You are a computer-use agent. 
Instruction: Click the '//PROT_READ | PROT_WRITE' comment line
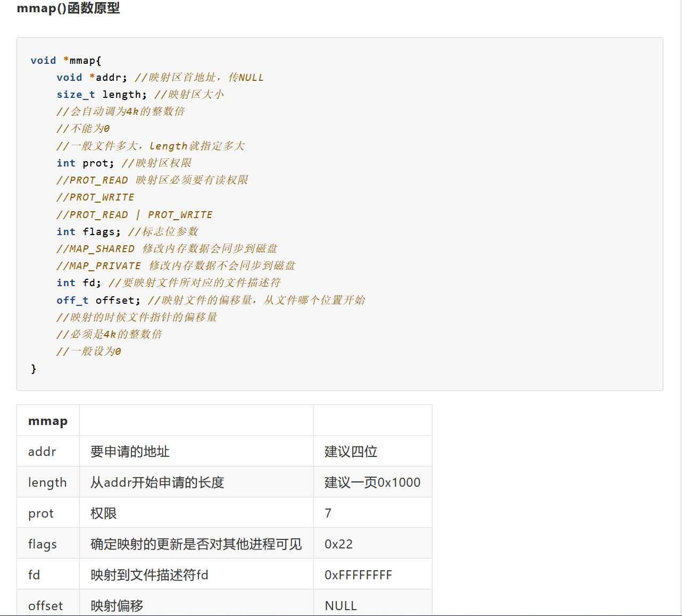(135, 214)
